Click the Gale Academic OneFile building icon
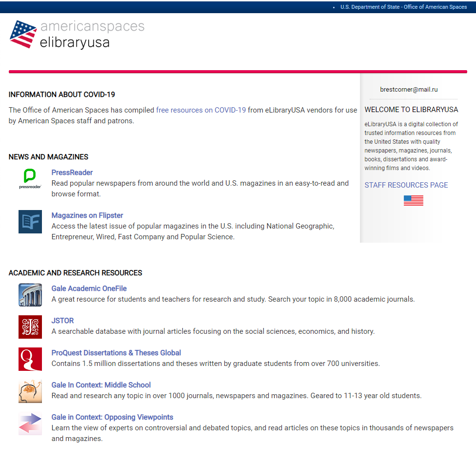The width and height of the screenshot is (476, 461). [x=30, y=295]
